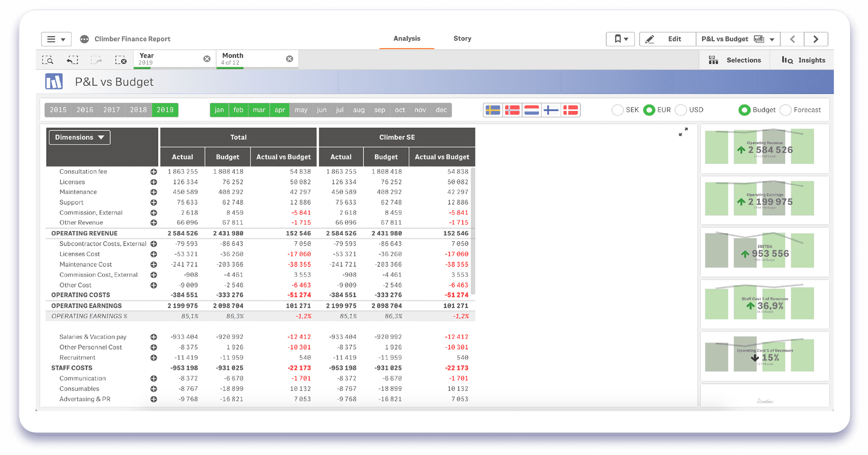Expand the Licenses row
Image resolution: width=868 pixels, height=455 pixels.
[x=154, y=182]
